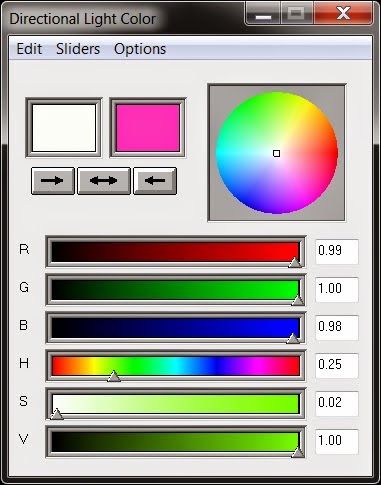Click the saturation slider bar

(175, 404)
